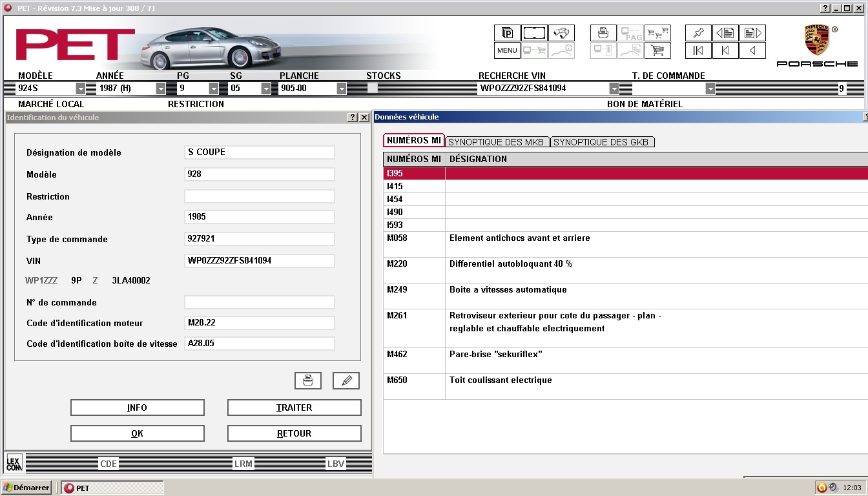Click the full-frame view icon
The width and height of the screenshot is (868, 496).
pyautogui.click(x=534, y=33)
